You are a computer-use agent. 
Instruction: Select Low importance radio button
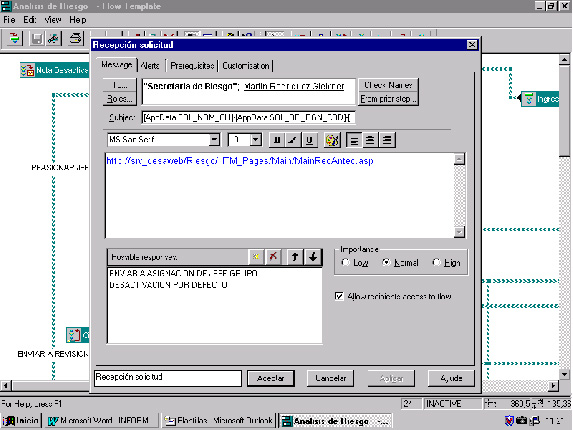click(x=345, y=262)
